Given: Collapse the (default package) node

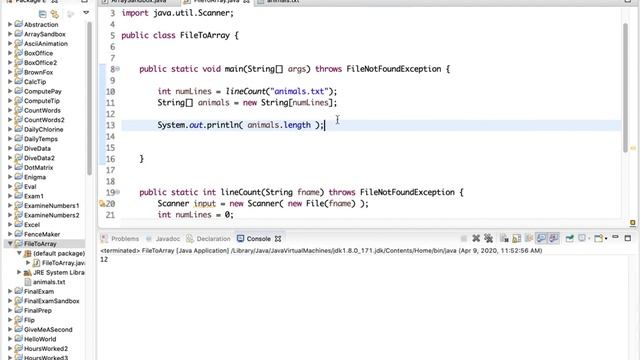Looking at the screenshot, I should [19, 253].
